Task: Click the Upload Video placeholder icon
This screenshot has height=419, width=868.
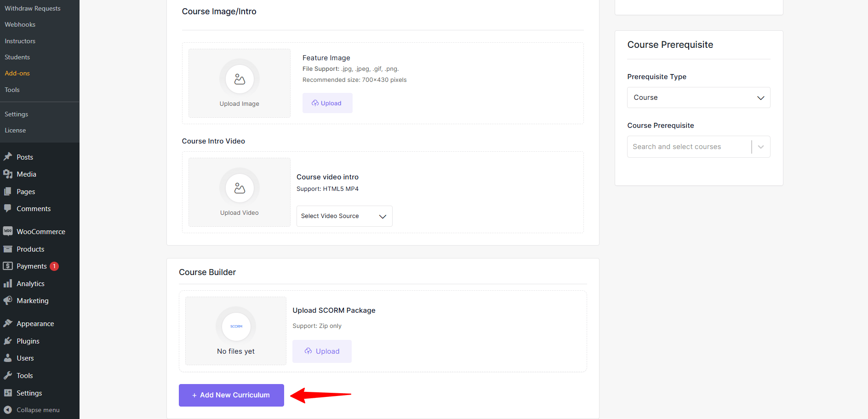Action: [239, 188]
